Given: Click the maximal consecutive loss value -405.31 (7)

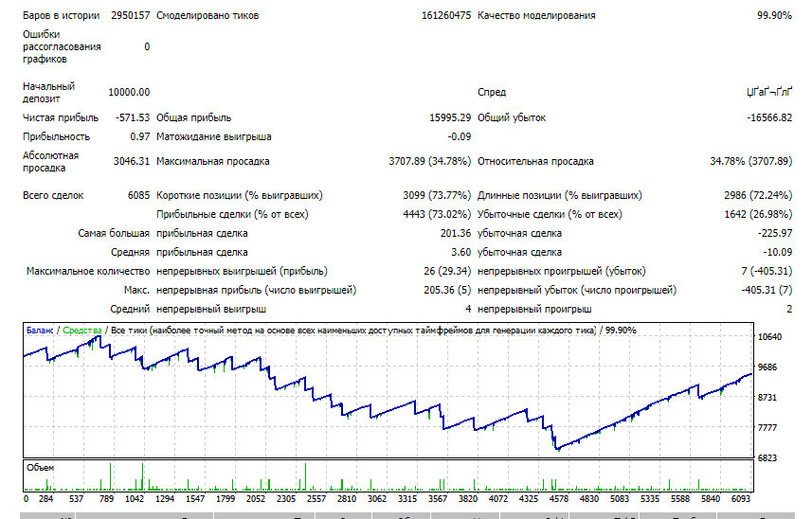Looking at the screenshot, I should (x=767, y=291).
